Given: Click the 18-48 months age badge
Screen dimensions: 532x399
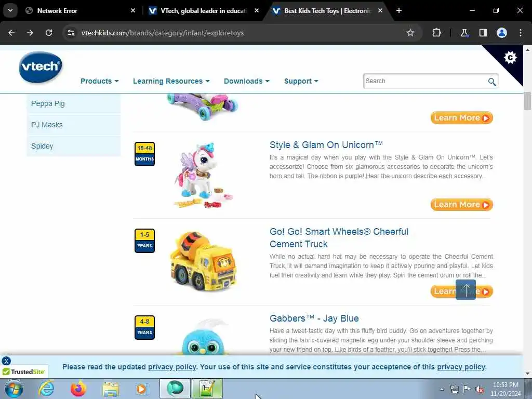Looking at the screenshot, I should point(144,154).
